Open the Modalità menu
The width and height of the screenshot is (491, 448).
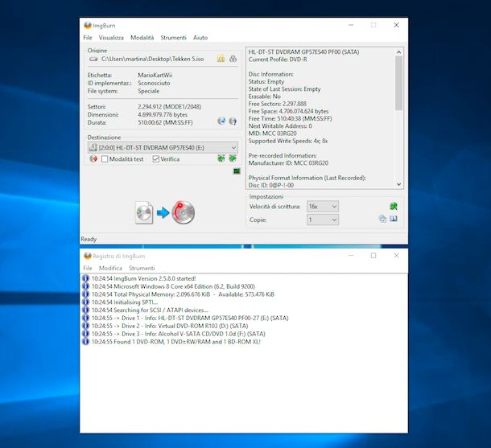coord(142,38)
